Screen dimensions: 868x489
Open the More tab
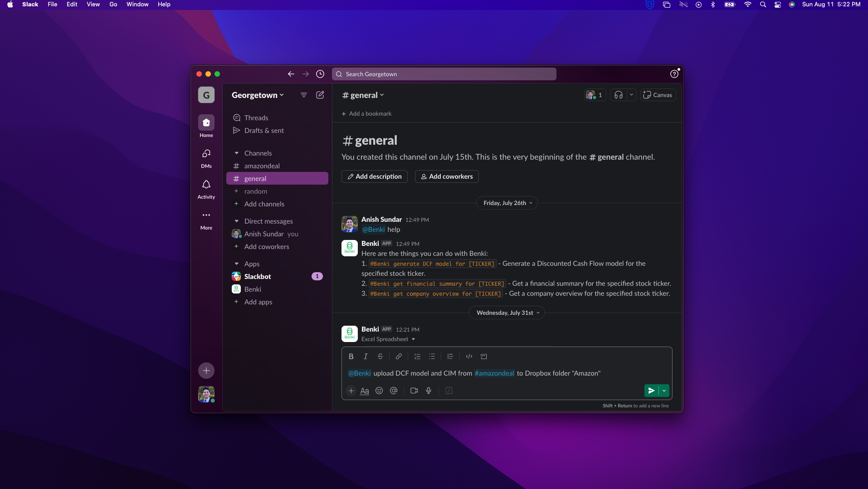206,220
